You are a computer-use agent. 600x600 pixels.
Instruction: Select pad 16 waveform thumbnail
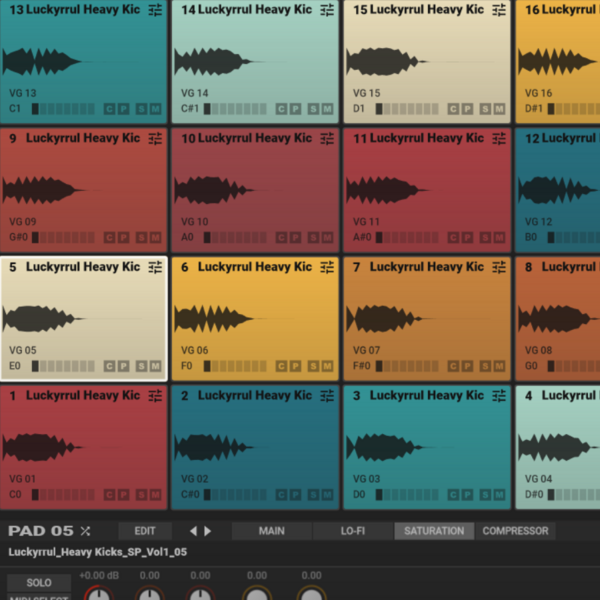559,61
